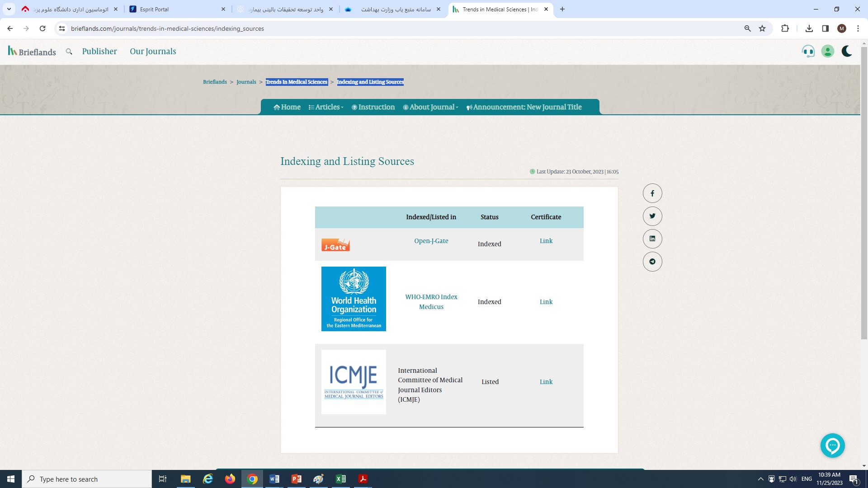
Task: Open the ICMJE certificate Link
Action: (546, 382)
